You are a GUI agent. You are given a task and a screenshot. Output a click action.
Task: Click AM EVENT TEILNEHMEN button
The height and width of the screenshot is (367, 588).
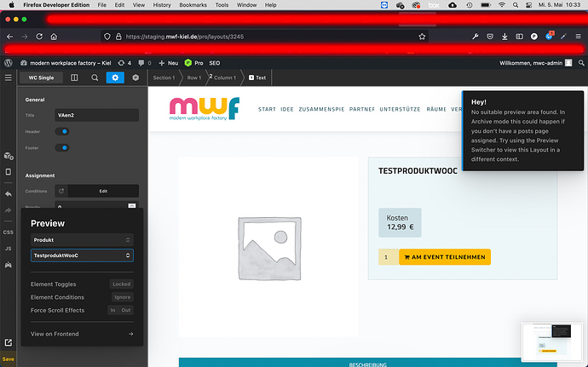445,257
